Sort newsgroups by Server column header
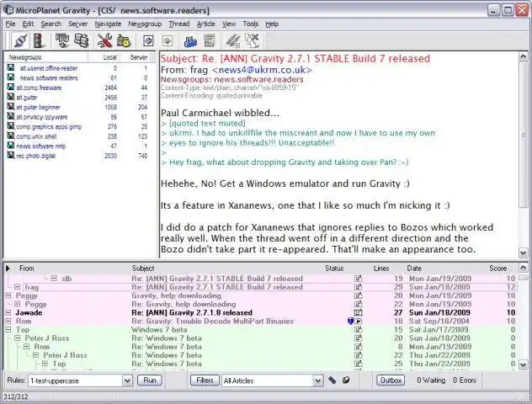The width and height of the screenshot is (532, 404). pyautogui.click(x=139, y=57)
